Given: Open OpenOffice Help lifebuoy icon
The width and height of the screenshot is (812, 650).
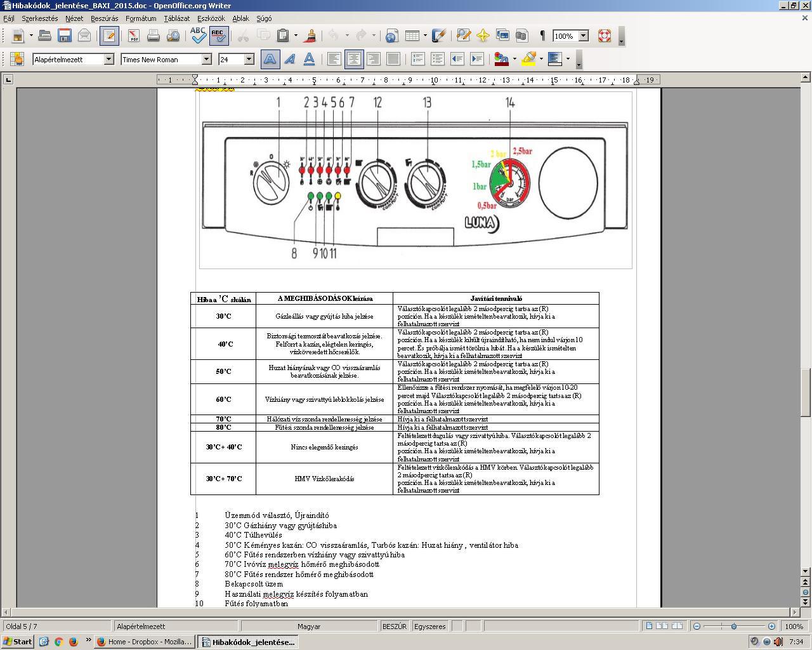Looking at the screenshot, I should pyautogui.click(x=605, y=36).
